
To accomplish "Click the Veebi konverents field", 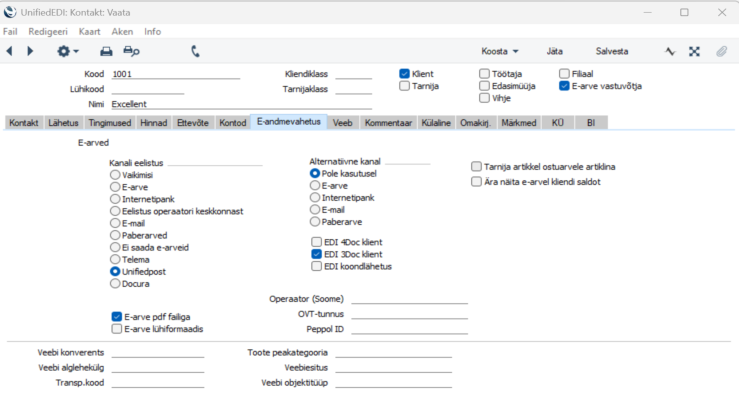I will (x=158, y=353).
